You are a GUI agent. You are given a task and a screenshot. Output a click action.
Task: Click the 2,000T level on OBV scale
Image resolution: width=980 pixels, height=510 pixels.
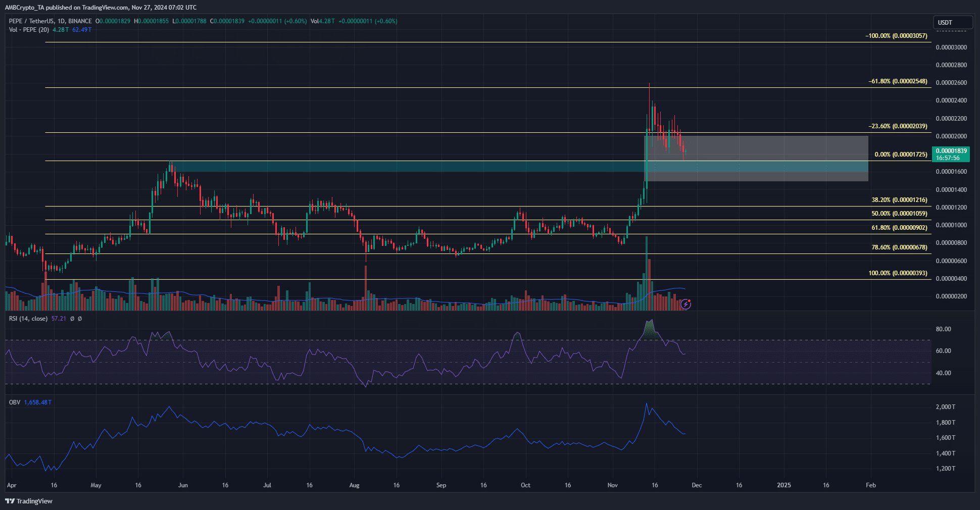tap(946, 407)
